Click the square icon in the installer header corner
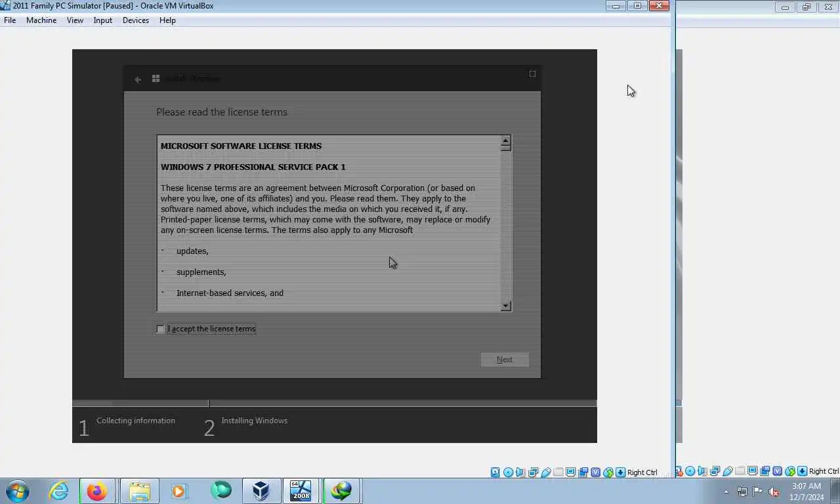Viewport: 840px width, 504px height. point(532,73)
